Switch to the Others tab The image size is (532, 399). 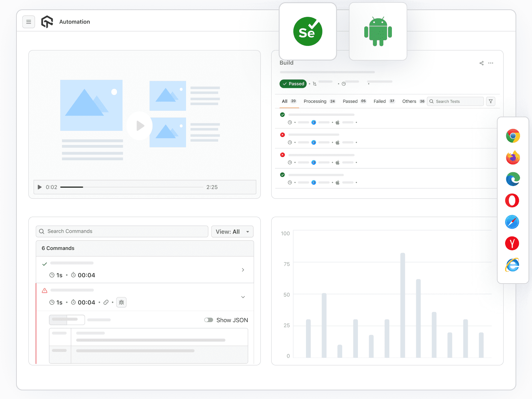414,101
